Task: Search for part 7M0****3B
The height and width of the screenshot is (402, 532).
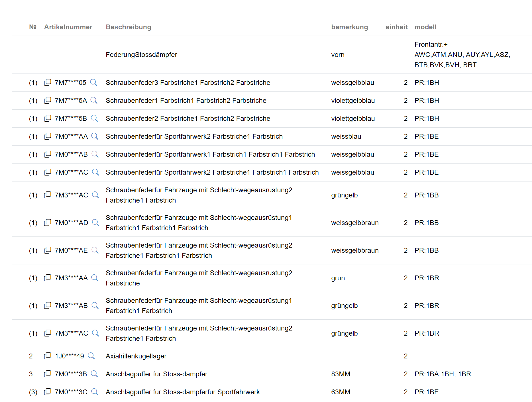Action: click(94, 374)
